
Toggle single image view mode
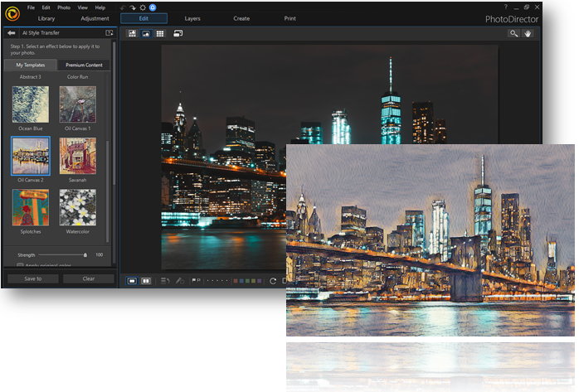coord(132,281)
